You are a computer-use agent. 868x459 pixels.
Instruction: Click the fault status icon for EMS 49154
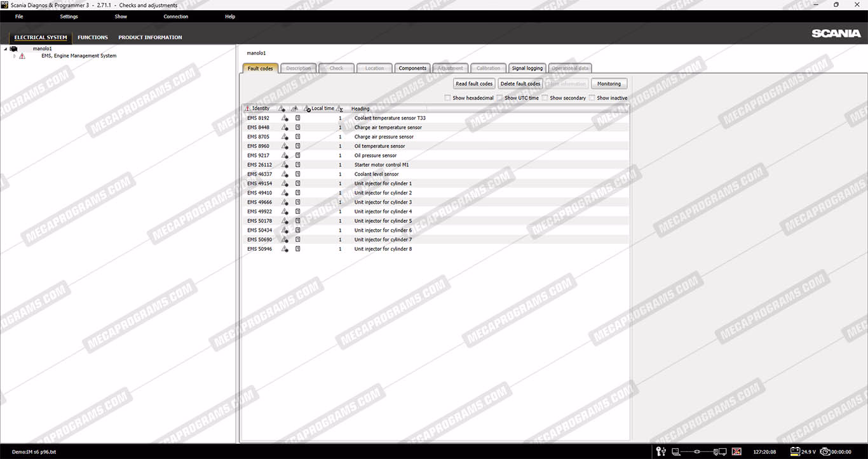pyautogui.click(x=285, y=183)
